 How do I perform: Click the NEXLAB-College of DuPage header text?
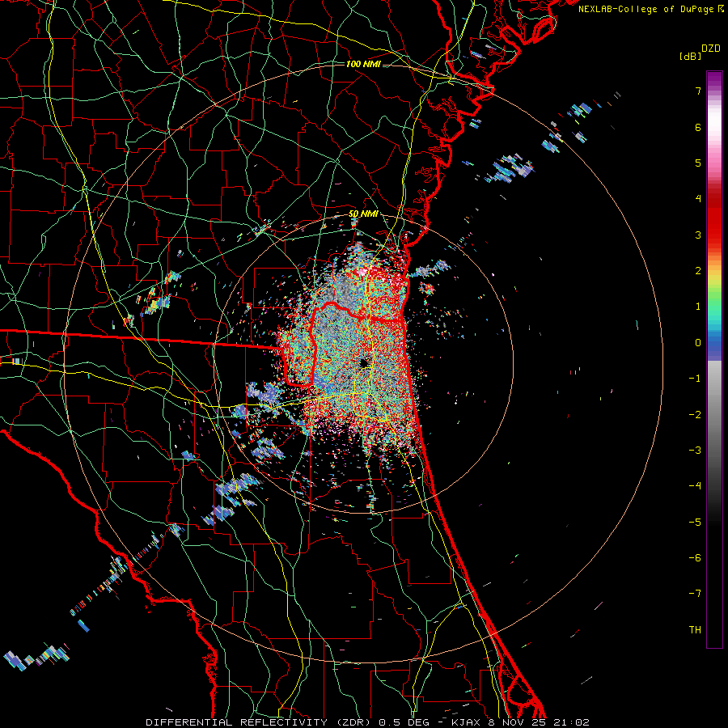coord(645,9)
